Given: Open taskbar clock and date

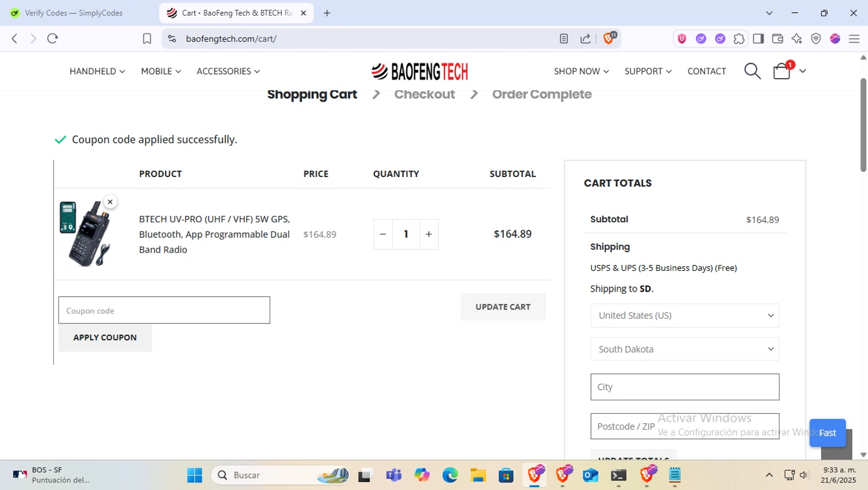Looking at the screenshot, I should (x=838, y=475).
